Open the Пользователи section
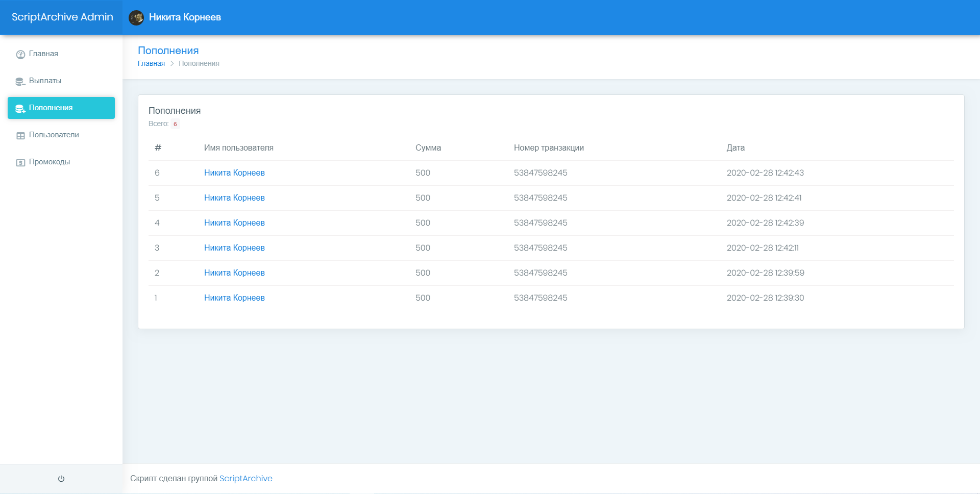Viewport: 980px width, 494px height. coord(54,135)
